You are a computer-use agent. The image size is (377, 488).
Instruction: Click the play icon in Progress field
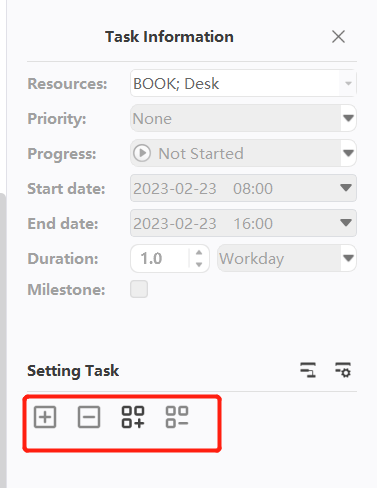(142, 153)
